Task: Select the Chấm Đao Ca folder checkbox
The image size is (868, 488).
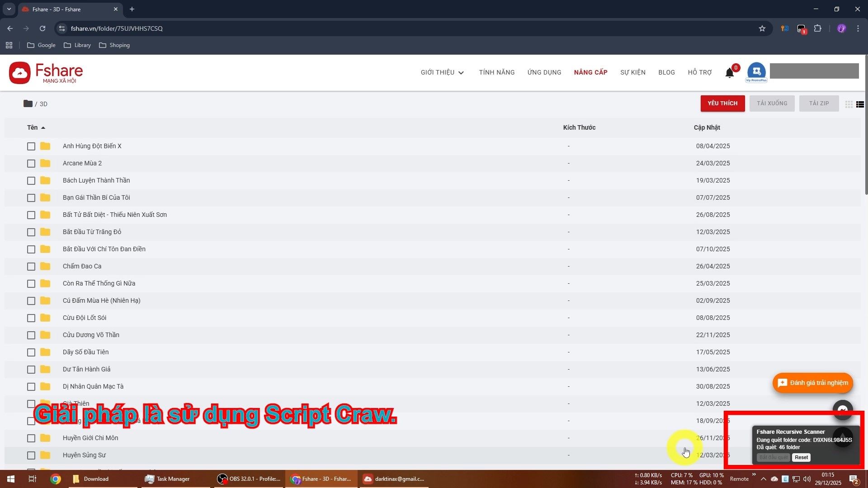Action: 31,267
